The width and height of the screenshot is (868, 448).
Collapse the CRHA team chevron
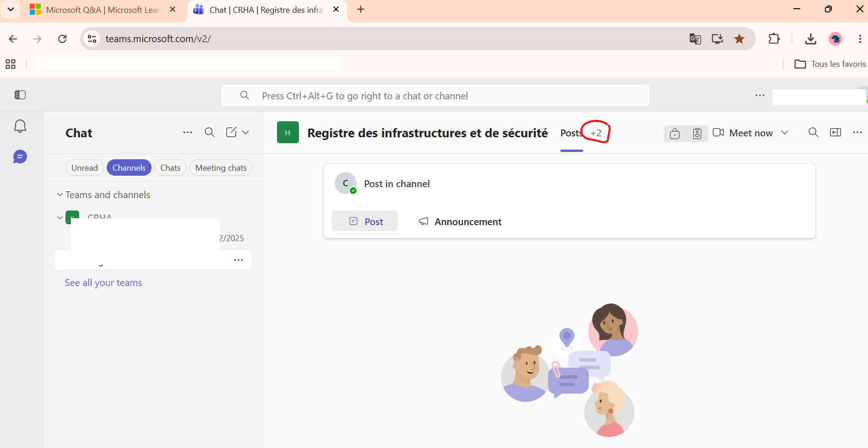pyautogui.click(x=60, y=218)
